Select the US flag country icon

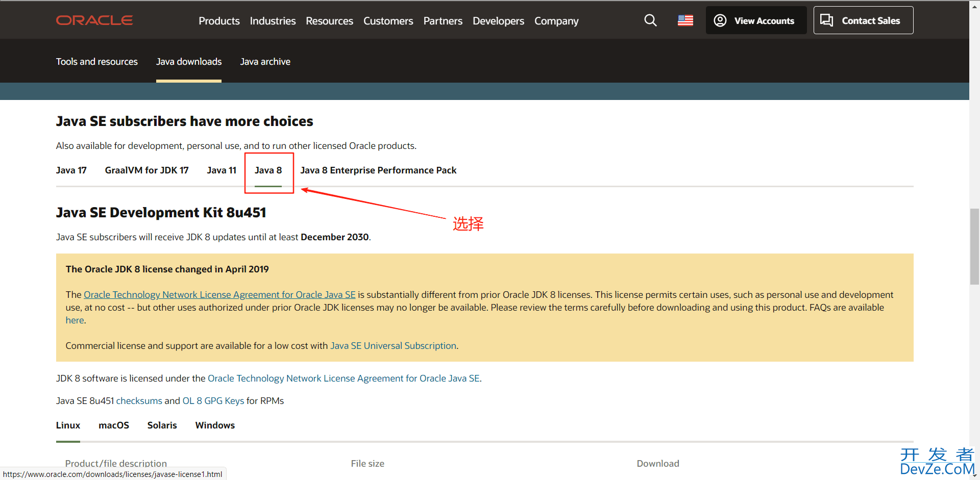coord(685,20)
